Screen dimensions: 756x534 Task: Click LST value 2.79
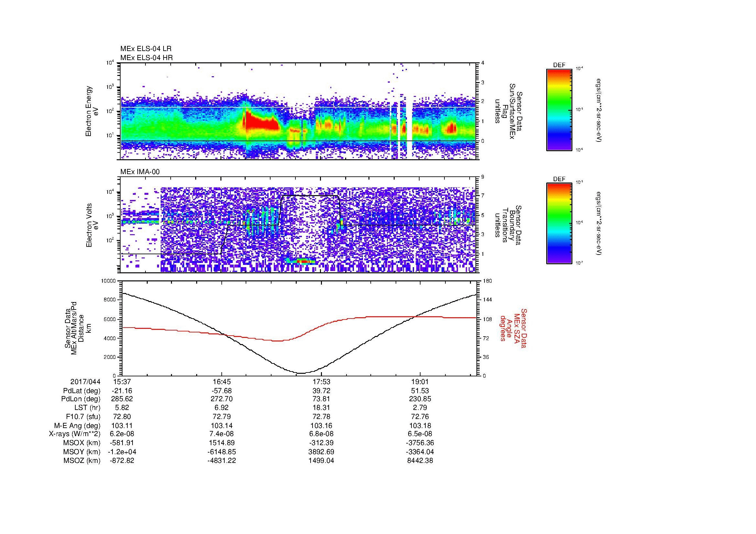click(x=420, y=408)
